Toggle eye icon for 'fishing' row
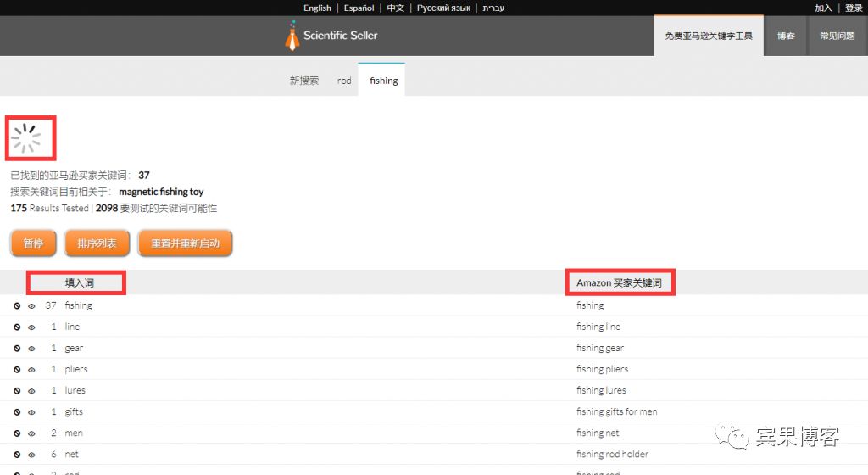The width and height of the screenshot is (868, 475). [31, 305]
